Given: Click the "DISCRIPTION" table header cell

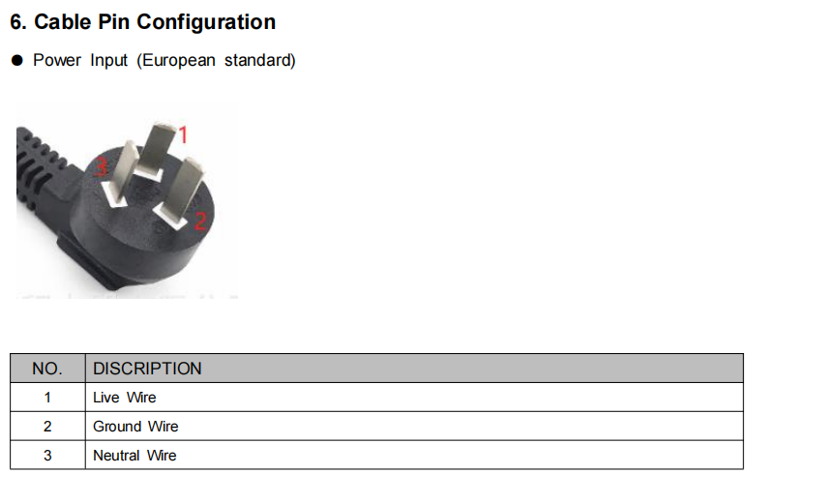Looking at the screenshot, I should [147, 369].
